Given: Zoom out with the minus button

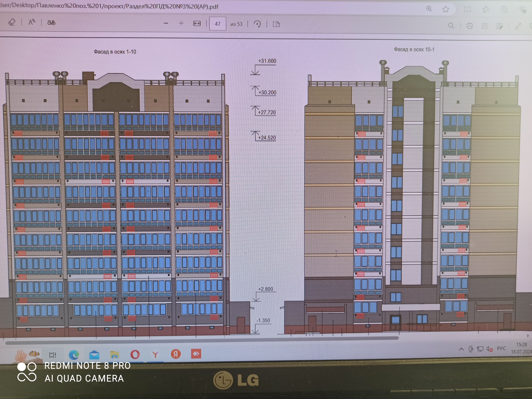Looking at the screenshot, I should pyautogui.click(x=166, y=24).
